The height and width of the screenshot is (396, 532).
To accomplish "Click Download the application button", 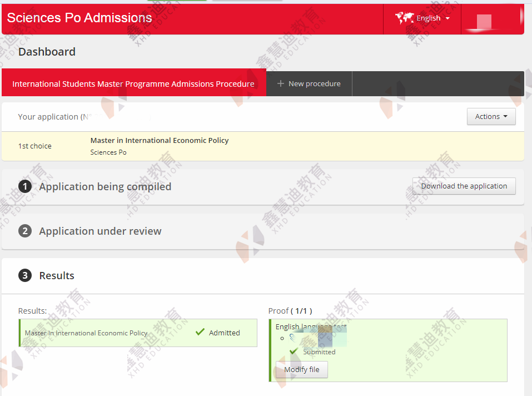I will tap(464, 186).
